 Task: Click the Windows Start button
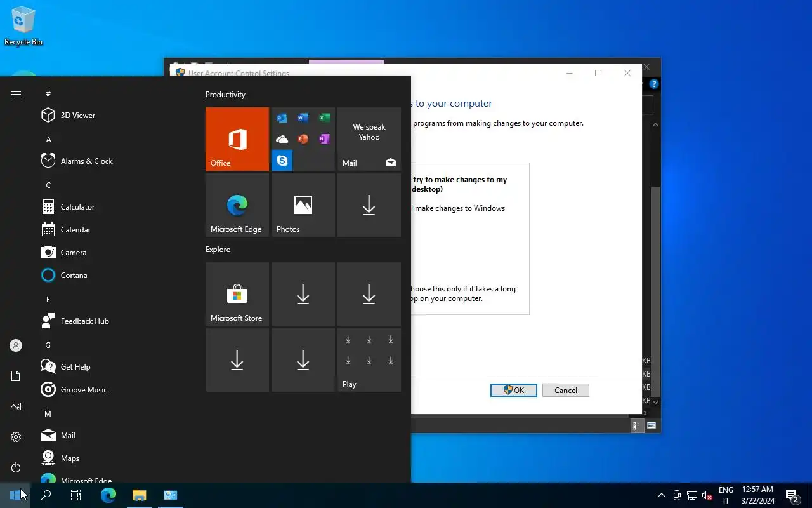pyautogui.click(x=15, y=495)
